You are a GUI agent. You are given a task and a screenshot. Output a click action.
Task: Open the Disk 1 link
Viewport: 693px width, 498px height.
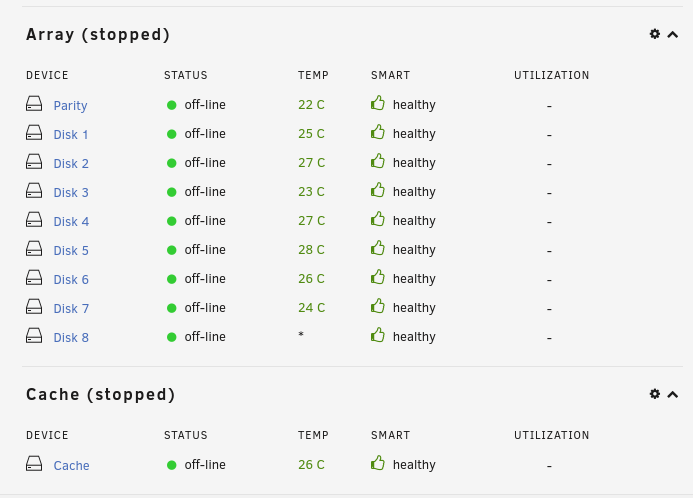pos(71,135)
